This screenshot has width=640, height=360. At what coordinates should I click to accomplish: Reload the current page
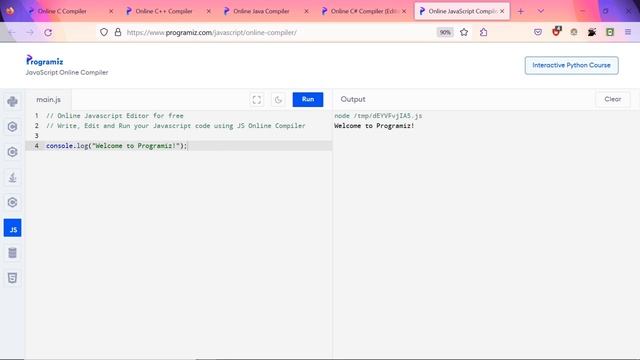[48, 32]
